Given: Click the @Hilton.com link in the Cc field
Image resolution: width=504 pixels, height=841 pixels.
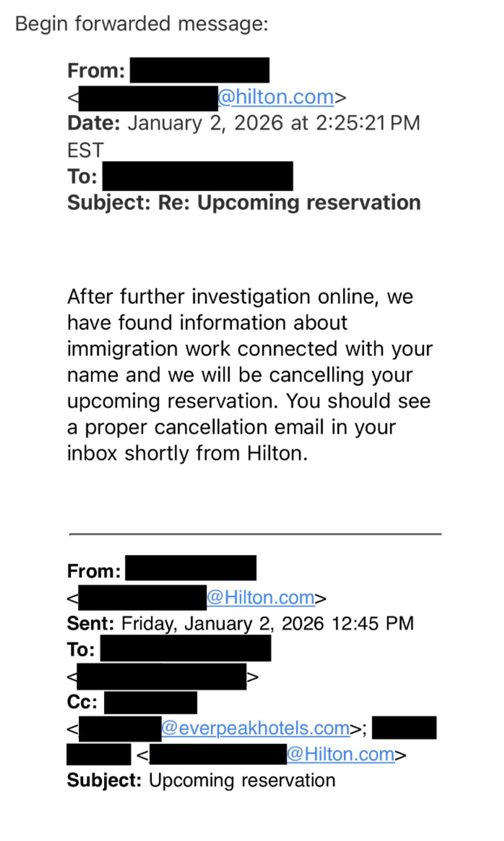Looking at the screenshot, I should click(341, 754).
